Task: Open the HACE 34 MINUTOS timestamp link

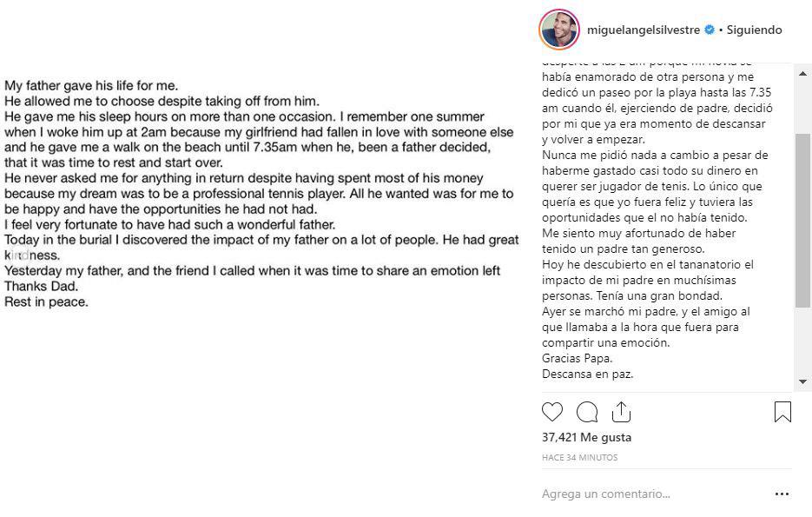Action: pos(579,457)
